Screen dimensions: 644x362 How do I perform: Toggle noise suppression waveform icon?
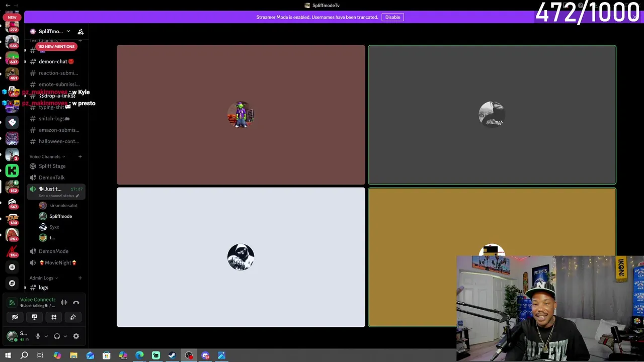point(64,302)
